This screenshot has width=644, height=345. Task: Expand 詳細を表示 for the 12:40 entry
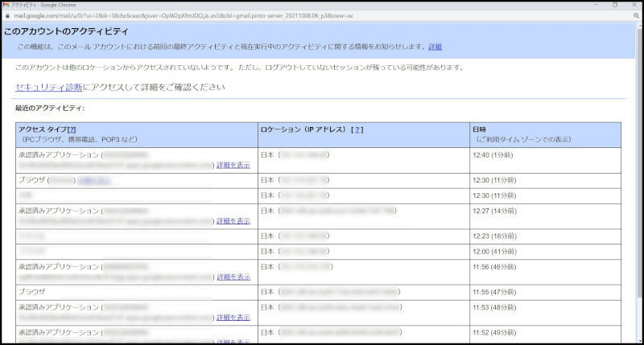(x=233, y=165)
